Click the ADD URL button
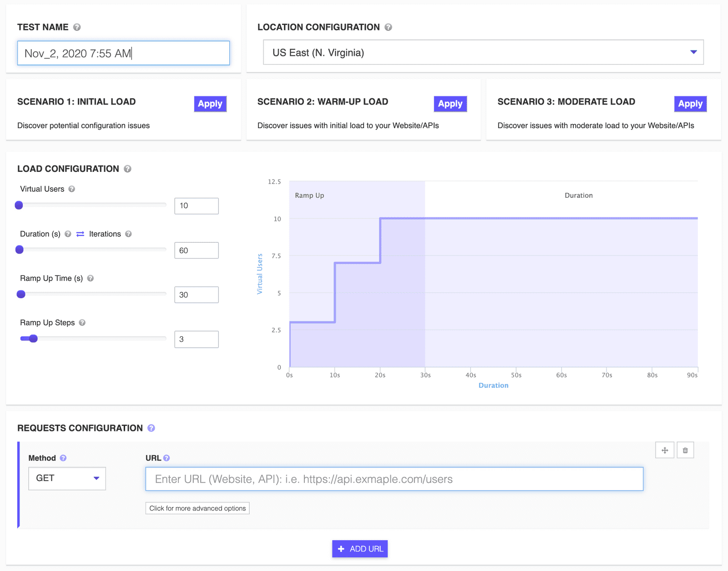Screen dimensions: 728x571 point(359,549)
